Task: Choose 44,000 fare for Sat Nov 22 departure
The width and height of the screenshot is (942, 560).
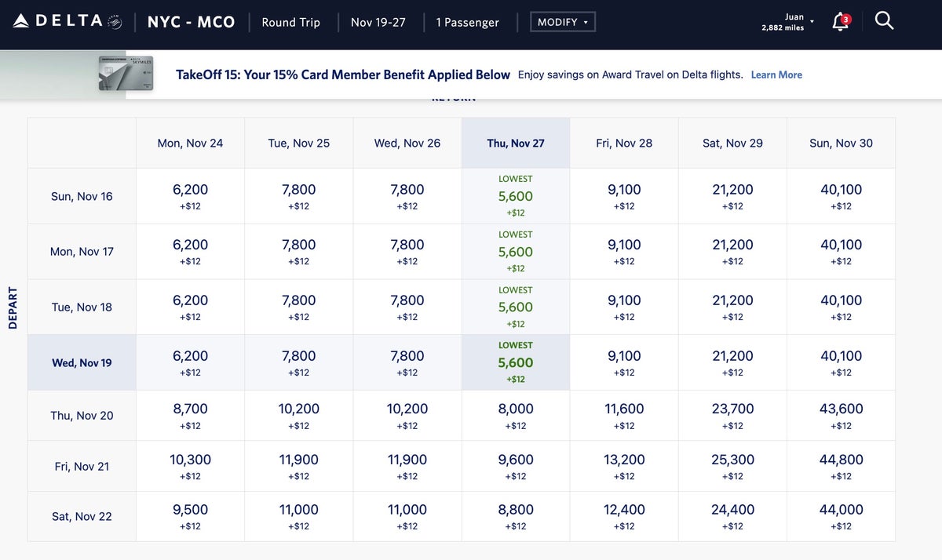Action: (x=841, y=516)
